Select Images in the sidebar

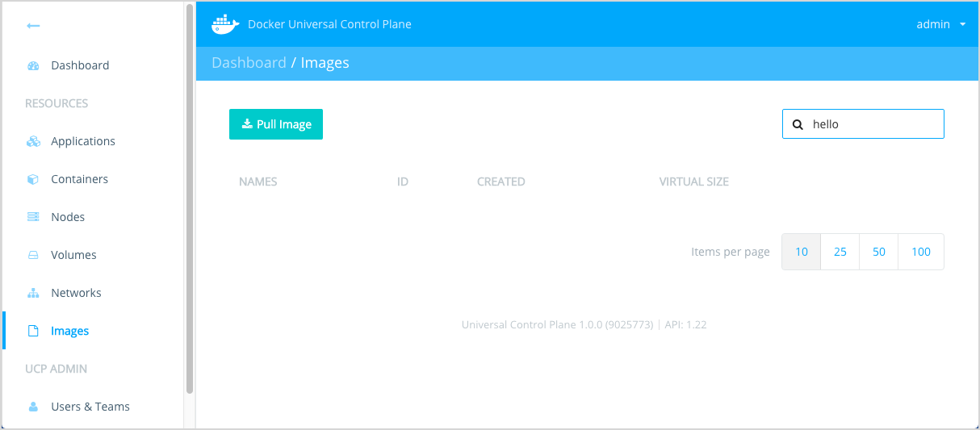click(70, 331)
